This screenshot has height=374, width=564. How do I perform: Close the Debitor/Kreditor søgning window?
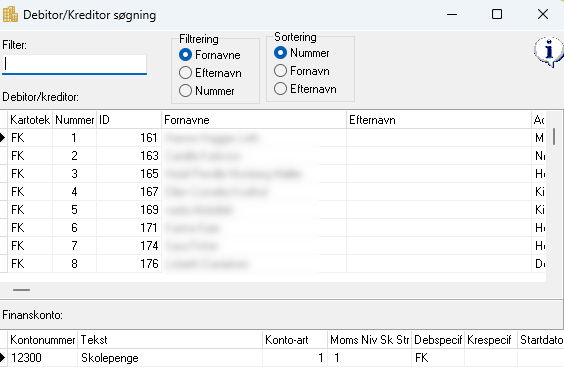click(x=543, y=14)
